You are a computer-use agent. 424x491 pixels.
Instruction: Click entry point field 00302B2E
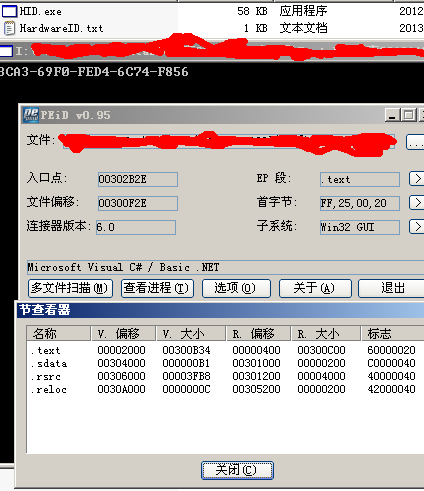coord(138,179)
